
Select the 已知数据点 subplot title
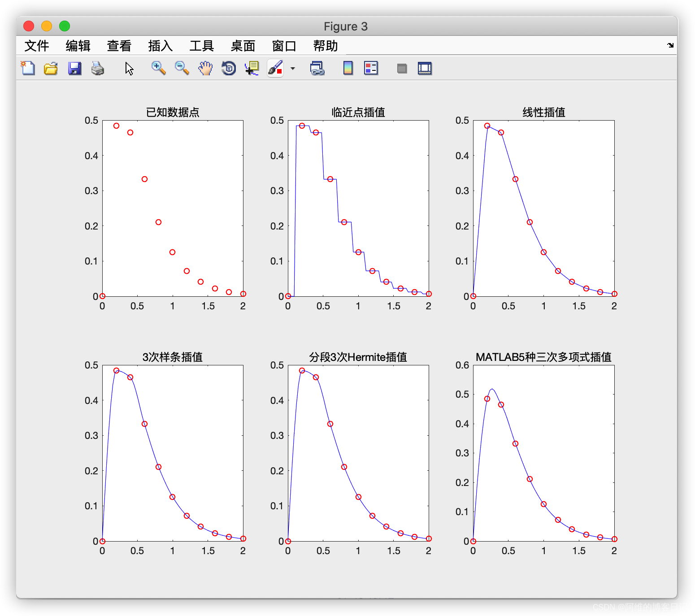tap(173, 112)
